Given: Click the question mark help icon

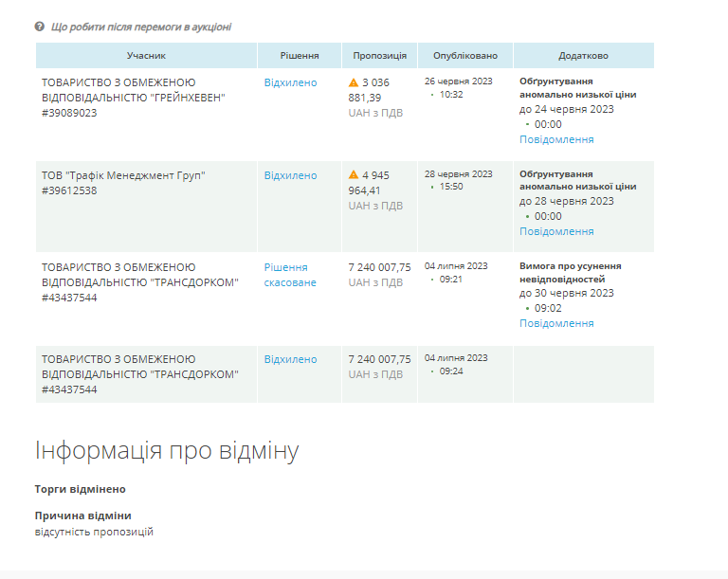Looking at the screenshot, I should 40,27.
